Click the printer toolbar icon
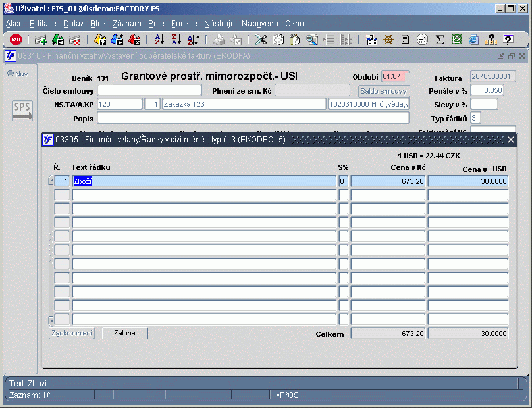532x408 pixels. tap(219, 40)
